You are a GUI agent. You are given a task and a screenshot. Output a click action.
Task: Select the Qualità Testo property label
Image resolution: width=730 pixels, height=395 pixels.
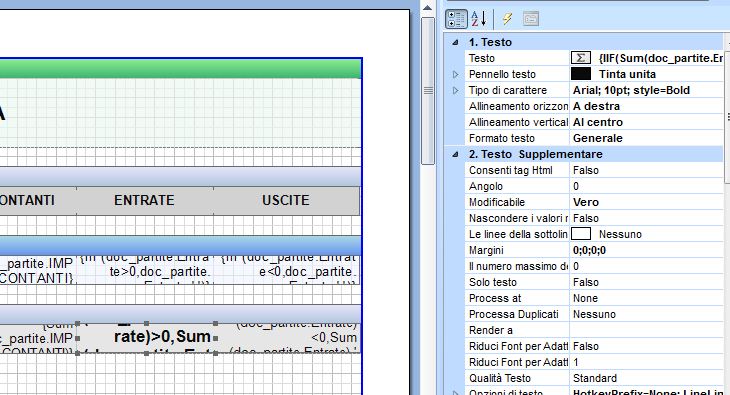pos(500,378)
